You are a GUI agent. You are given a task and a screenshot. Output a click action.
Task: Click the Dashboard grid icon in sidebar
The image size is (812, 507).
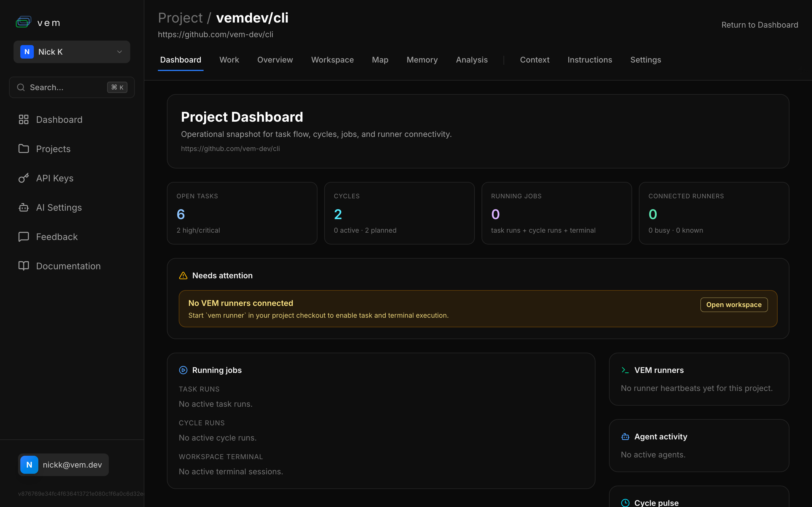(x=23, y=119)
